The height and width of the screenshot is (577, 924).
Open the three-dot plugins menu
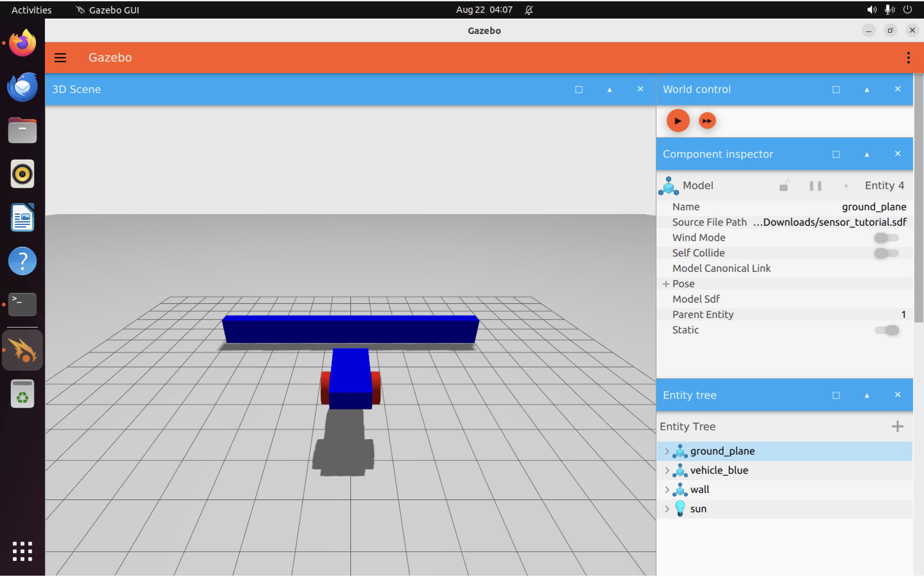point(908,58)
